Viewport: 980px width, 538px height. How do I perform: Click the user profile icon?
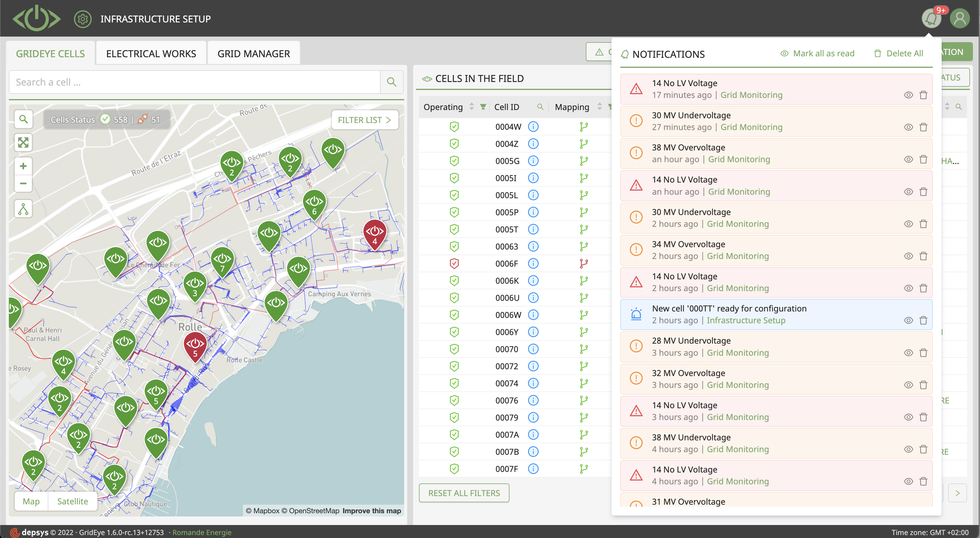(959, 18)
